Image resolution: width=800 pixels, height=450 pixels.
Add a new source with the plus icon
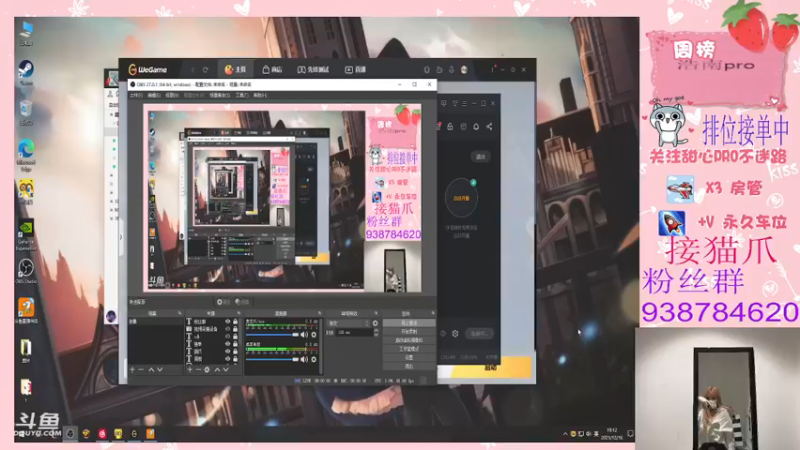coord(190,369)
